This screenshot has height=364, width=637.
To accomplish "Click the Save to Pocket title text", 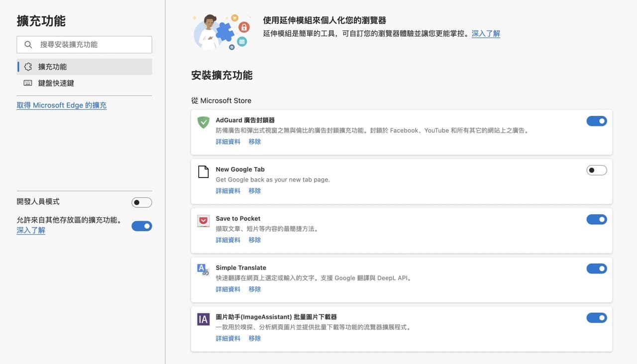I will [x=238, y=219].
